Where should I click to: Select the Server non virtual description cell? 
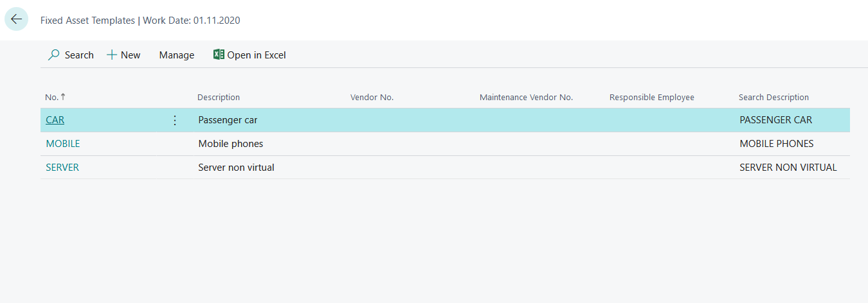point(237,168)
